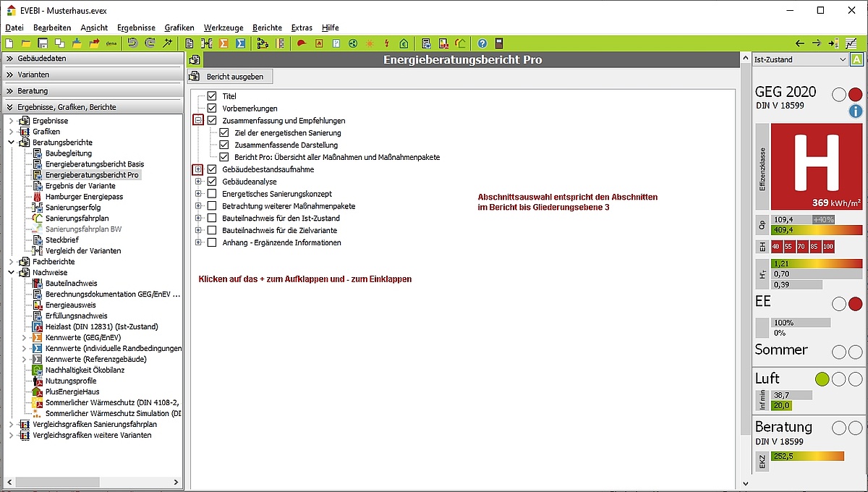The image size is (868, 492).
Task: Click the blue GEG 2020 info icon
Action: pos(856,111)
